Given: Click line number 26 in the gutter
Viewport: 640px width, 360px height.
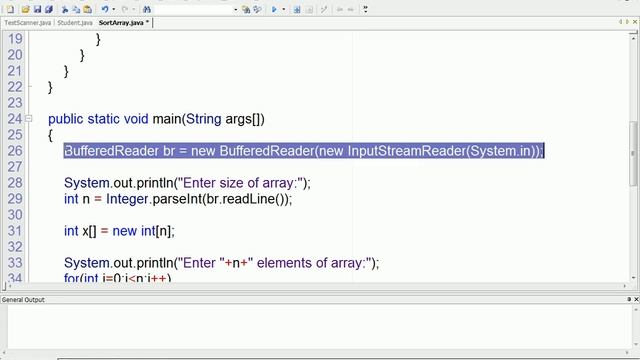Looking at the screenshot, I should [15, 151].
